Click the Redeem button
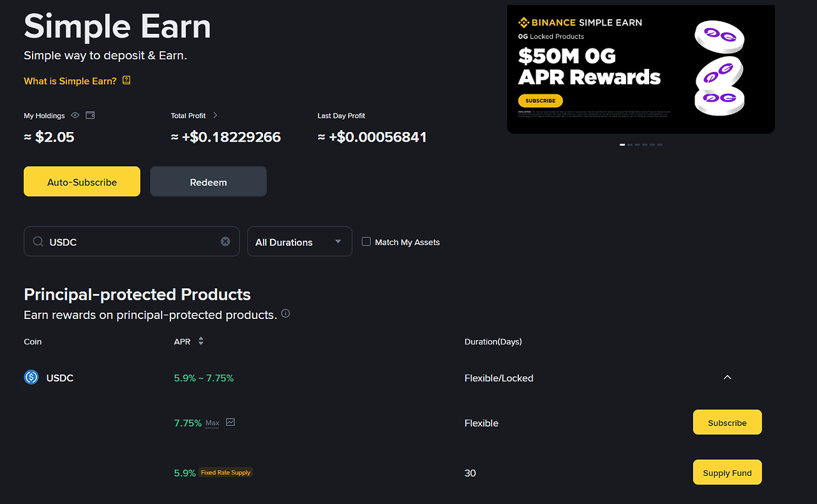817x504 pixels. point(208,182)
